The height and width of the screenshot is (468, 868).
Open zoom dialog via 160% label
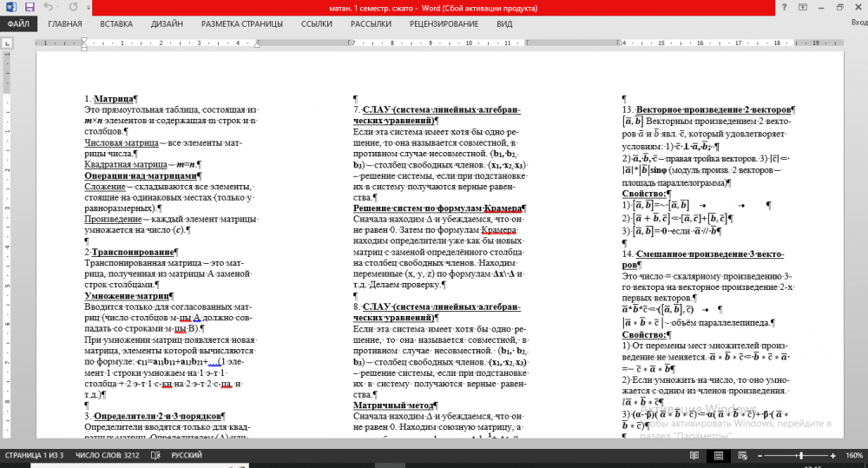click(x=854, y=455)
